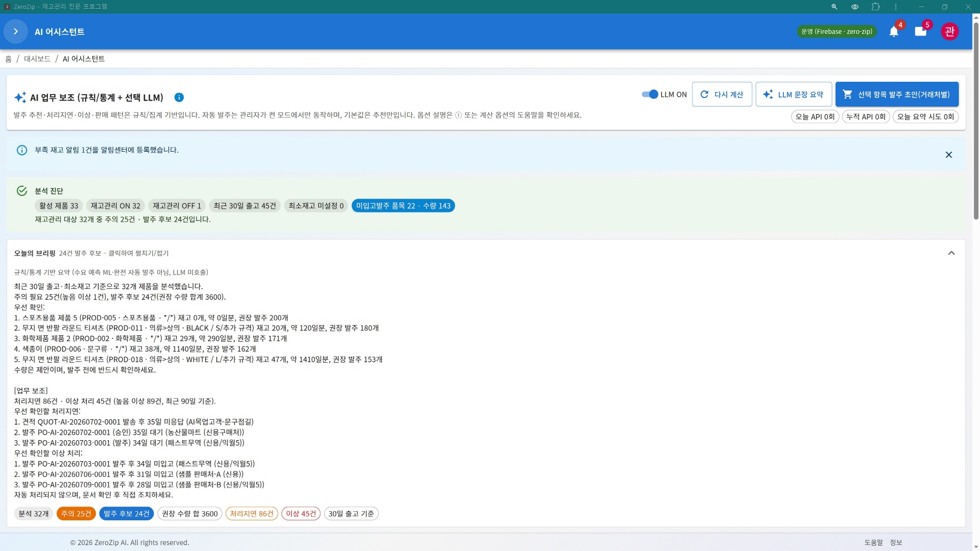This screenshot has width=980, height=551.
Task: Click the PROD-006 색종이 line
Action: (x=135, y=349)
